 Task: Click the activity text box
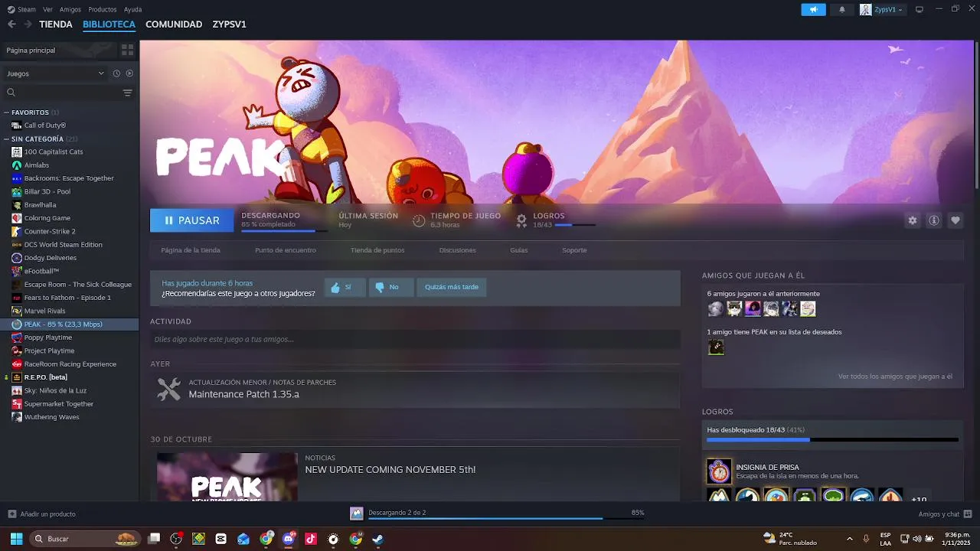click(415, 339)
